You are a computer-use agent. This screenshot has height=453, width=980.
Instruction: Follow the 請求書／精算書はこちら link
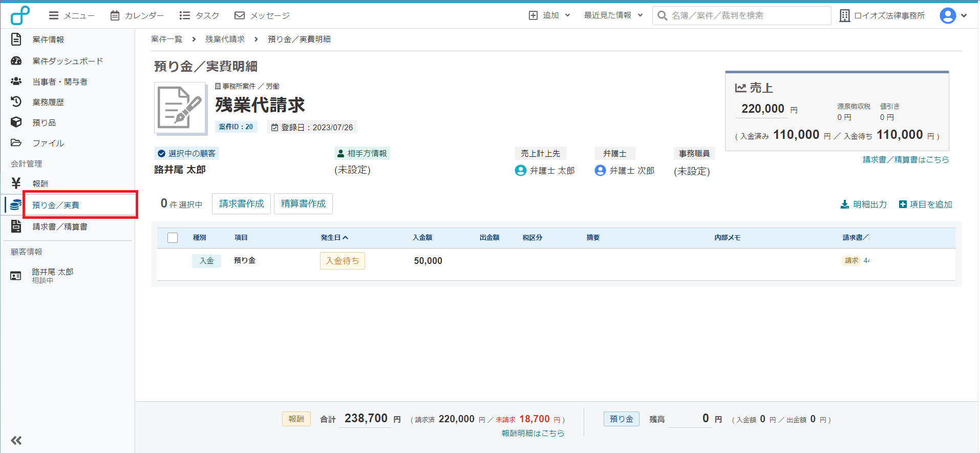pos(906,159)
